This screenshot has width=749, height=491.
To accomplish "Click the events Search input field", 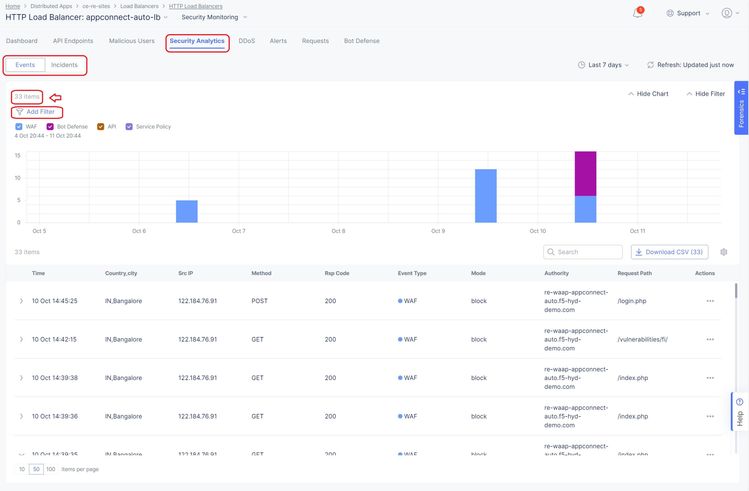I will click(586, 252).
